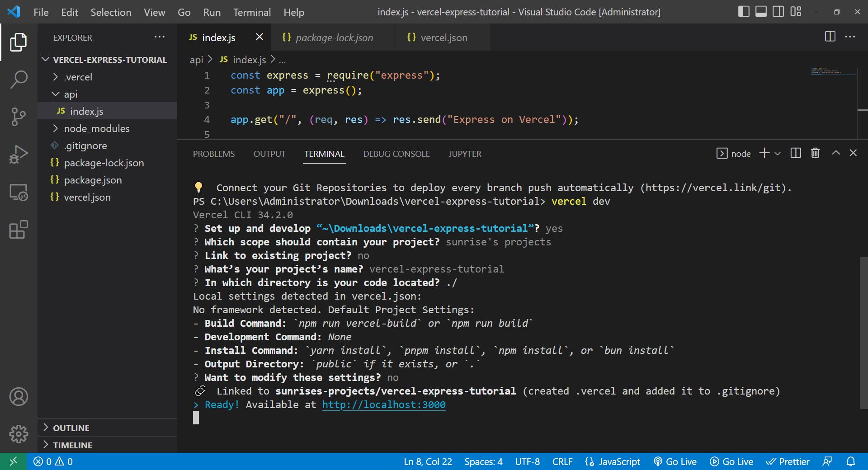
Task: Open the File menu
Action: 41,12
